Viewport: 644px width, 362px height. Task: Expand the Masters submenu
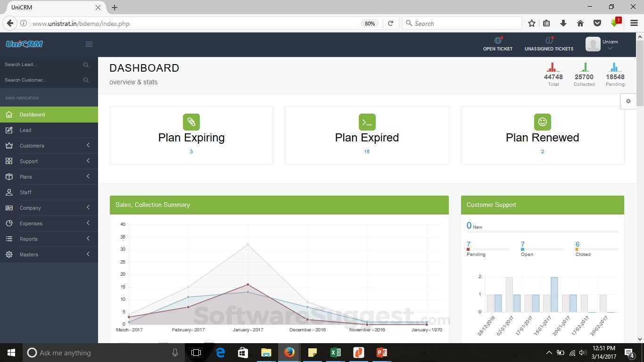pyautogui.click(x=88, y=255)
